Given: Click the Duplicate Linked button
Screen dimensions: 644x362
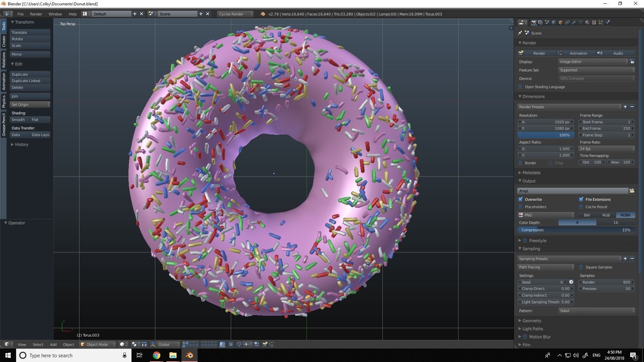Looking at the screenshot, I should [x=30, y=81].
